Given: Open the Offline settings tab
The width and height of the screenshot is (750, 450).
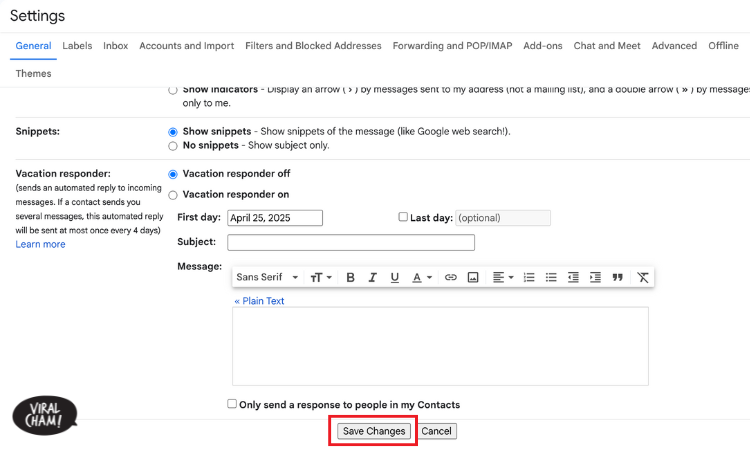Looking at the screenshot, I should point(724,46).
